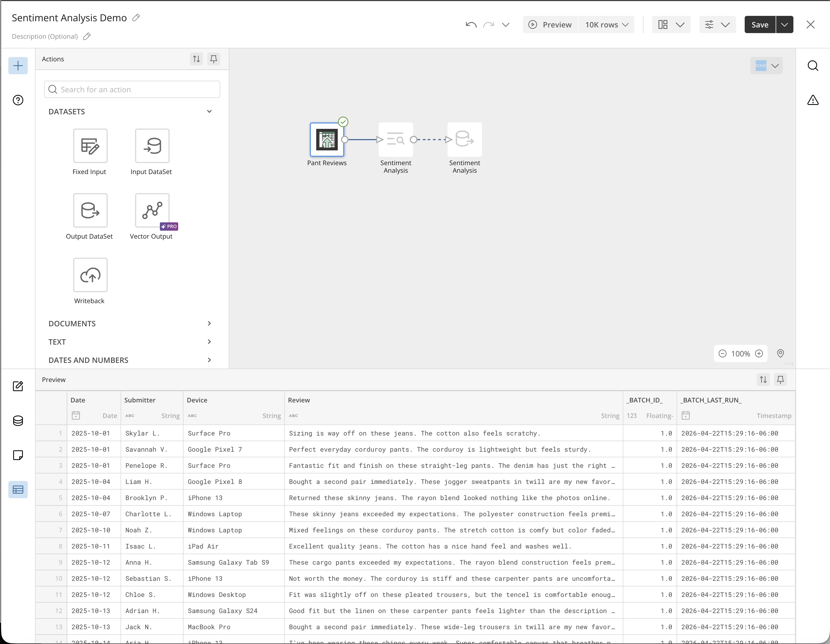The width and height of the screenshot is (830, 644).
Task: Open the Save options arrow
Action: tap(785, 25)
